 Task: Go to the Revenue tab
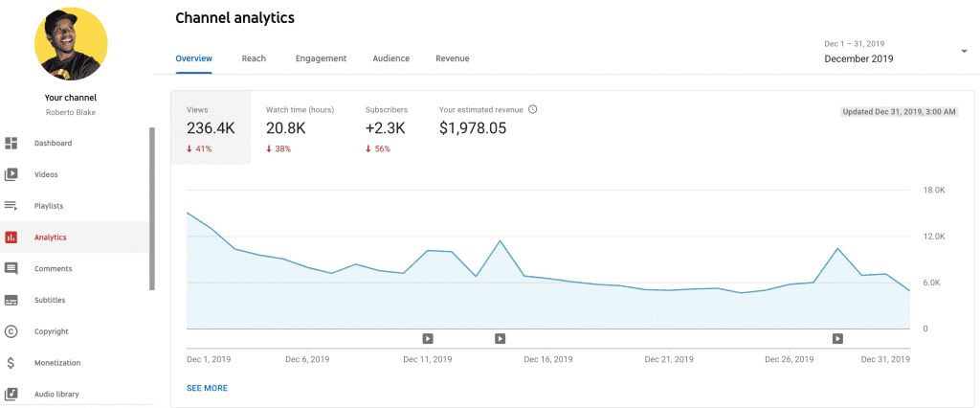452,58
